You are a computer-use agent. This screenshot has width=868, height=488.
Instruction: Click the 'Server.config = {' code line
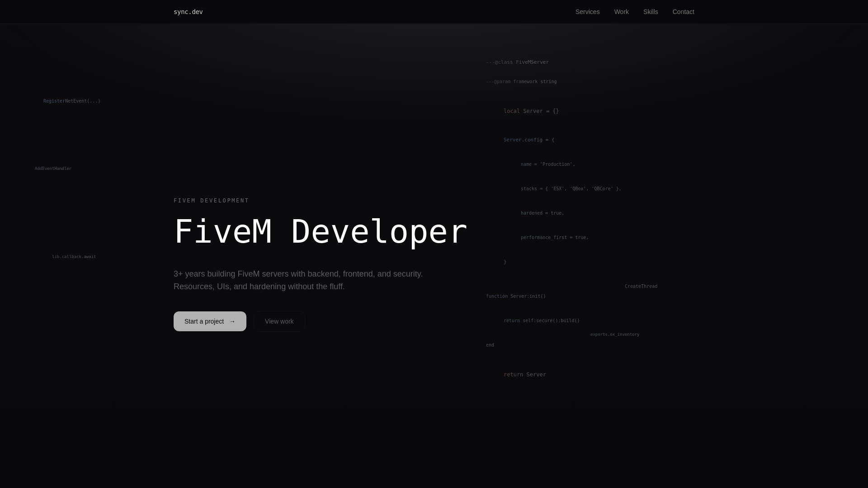coord(529,140)
